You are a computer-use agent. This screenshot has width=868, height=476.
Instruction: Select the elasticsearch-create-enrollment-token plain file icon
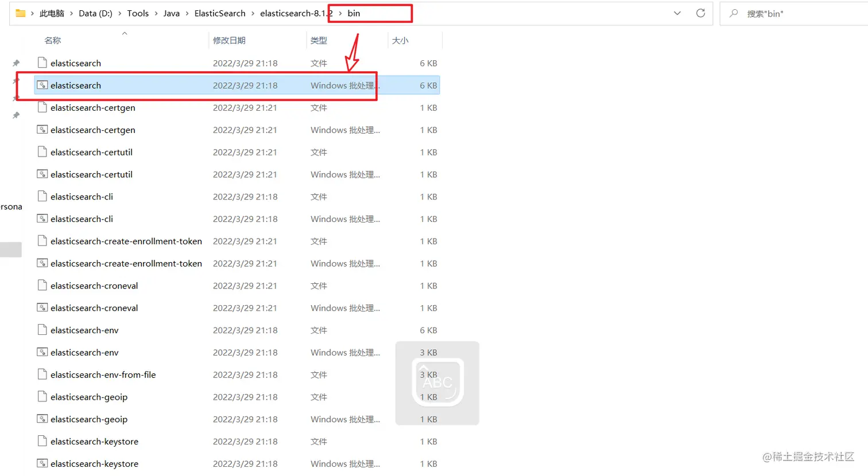click(x=42, y=241)
